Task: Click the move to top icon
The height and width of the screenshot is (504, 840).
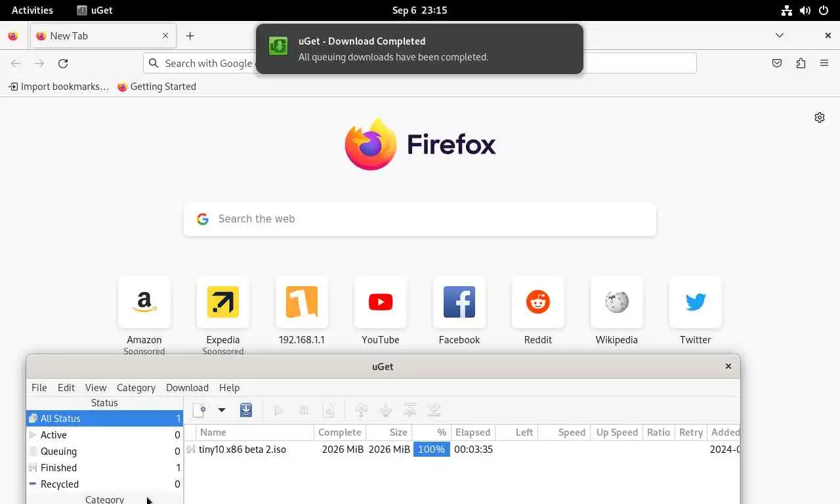Action: click(410, 410)
